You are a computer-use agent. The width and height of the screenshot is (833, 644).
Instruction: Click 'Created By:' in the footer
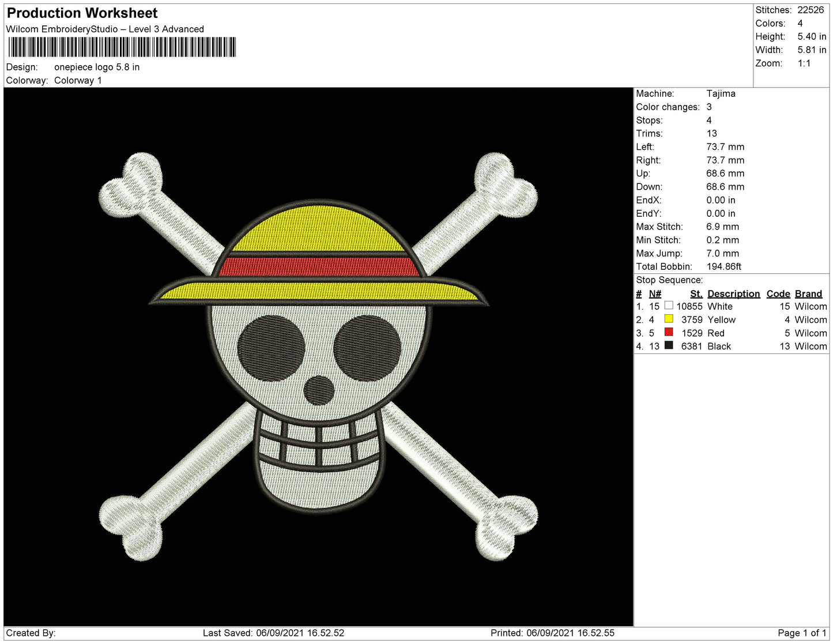point(31,632)
